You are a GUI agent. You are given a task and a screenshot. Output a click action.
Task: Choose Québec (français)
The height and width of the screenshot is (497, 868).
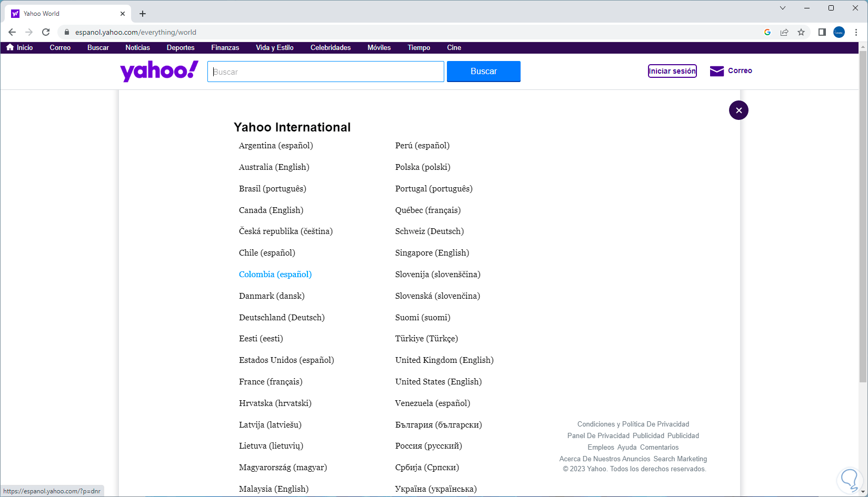(428, 210)
